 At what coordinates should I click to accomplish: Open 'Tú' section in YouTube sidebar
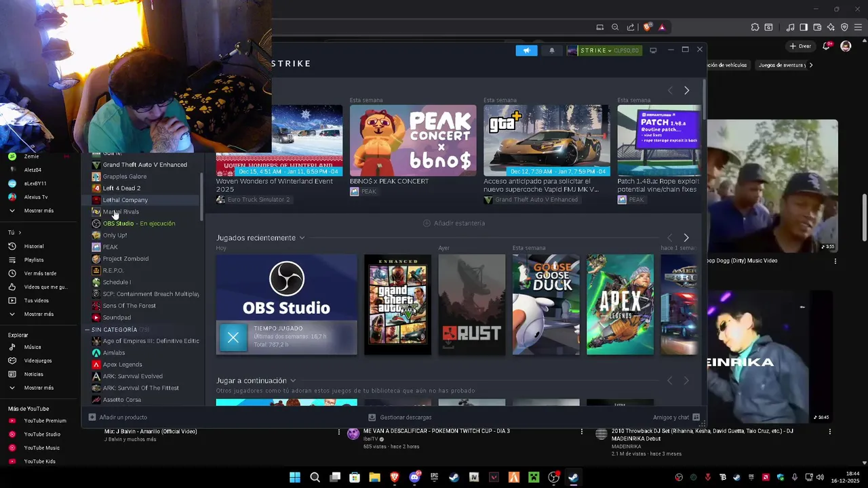coord(15,232)
